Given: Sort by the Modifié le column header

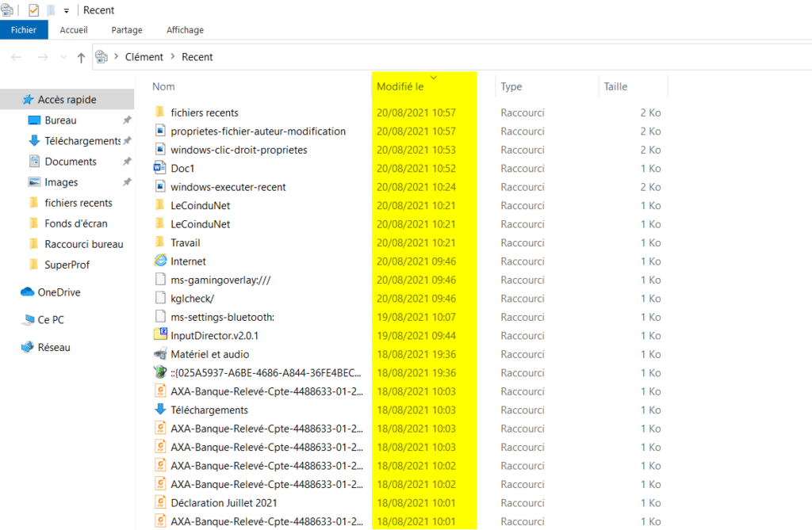Looking at the screenshot, I should pos(400,86).
